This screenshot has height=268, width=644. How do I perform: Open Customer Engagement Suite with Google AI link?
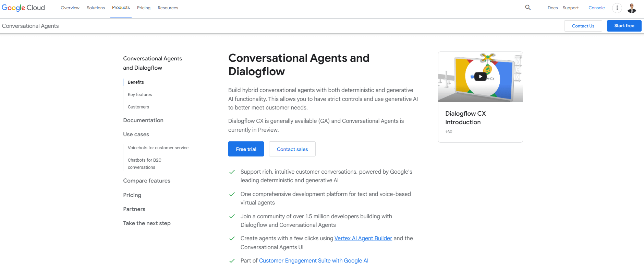tap(314, 260)
